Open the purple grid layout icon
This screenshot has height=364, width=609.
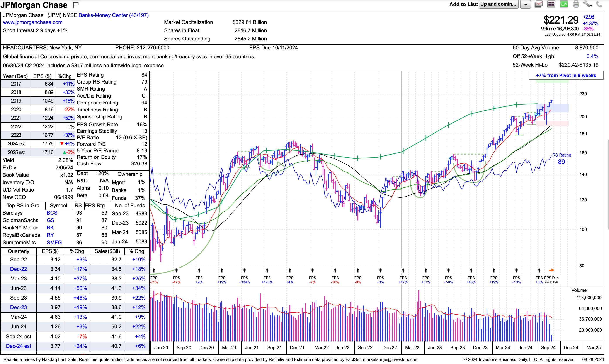click(551, 4)
